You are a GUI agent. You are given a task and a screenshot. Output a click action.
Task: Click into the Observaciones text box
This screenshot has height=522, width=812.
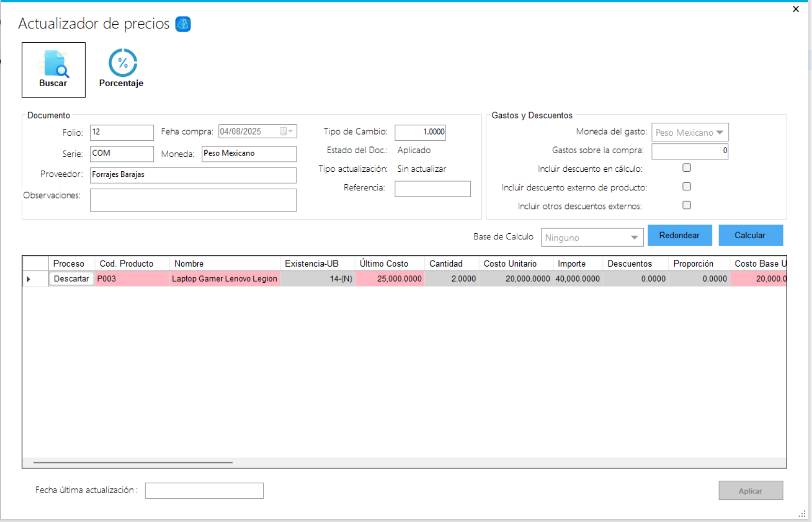[193, 200]
